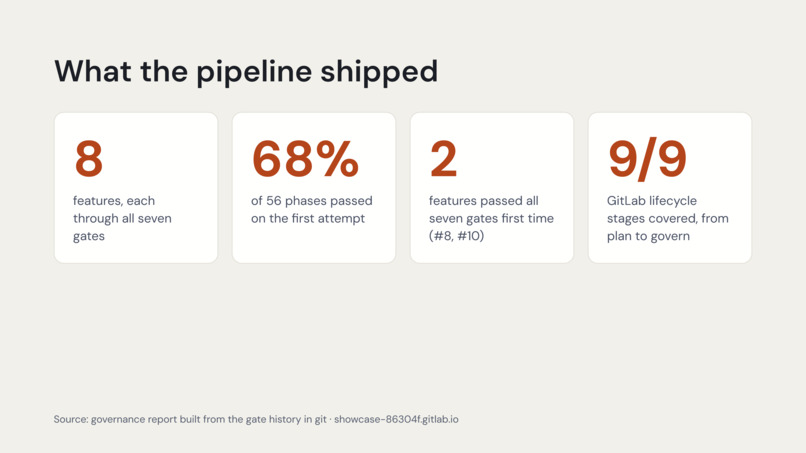Select the 'plan to govern' text line
806x453 pixels.
coord(648,236)
